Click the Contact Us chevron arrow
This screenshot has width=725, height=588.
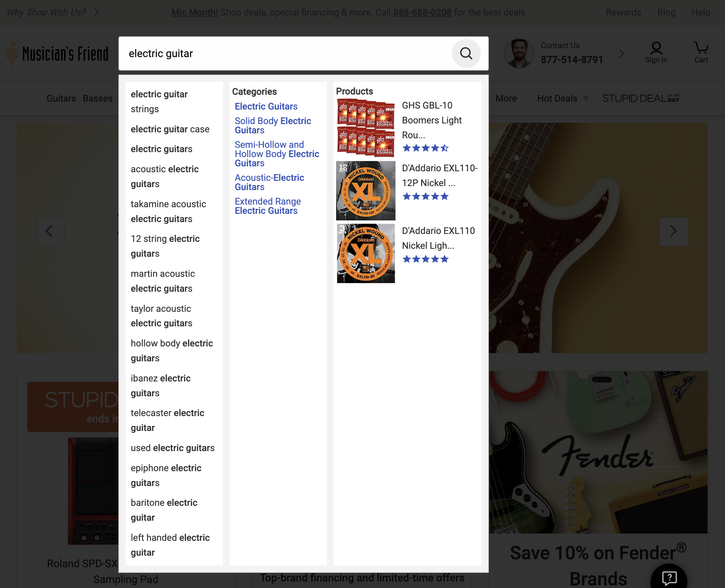[x=622, y=53]
